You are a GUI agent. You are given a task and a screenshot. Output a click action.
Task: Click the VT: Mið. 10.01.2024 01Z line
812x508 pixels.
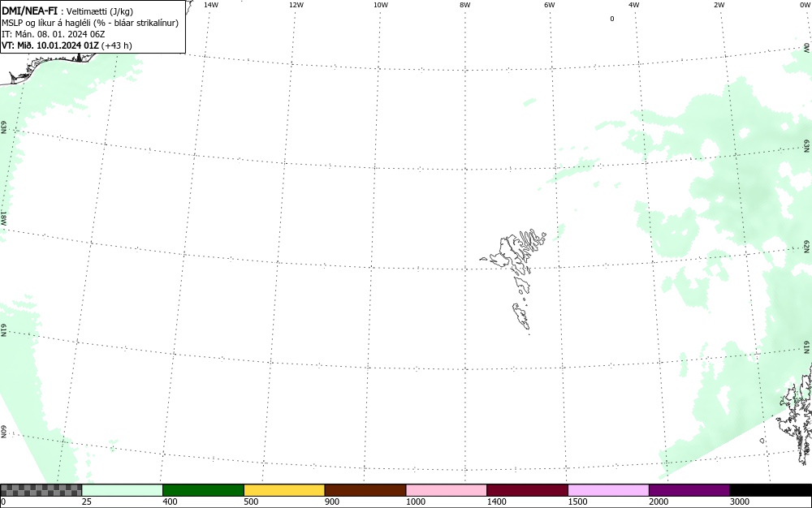[x=67, y=45]
